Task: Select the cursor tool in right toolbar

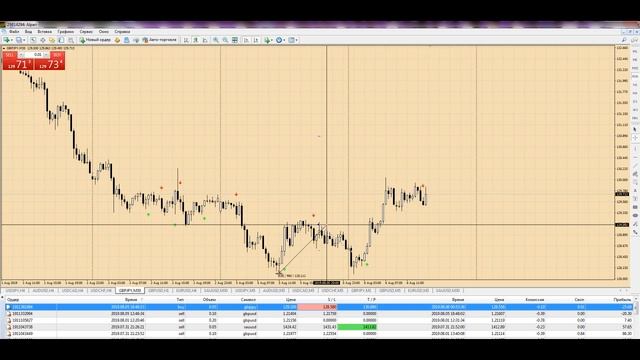Action: pos(635,129)
